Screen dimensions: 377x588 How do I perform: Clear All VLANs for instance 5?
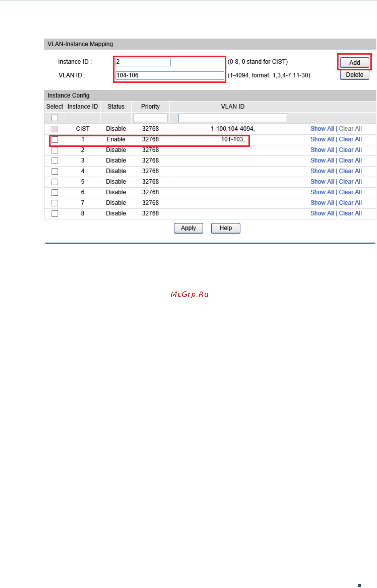click(350, 181)
